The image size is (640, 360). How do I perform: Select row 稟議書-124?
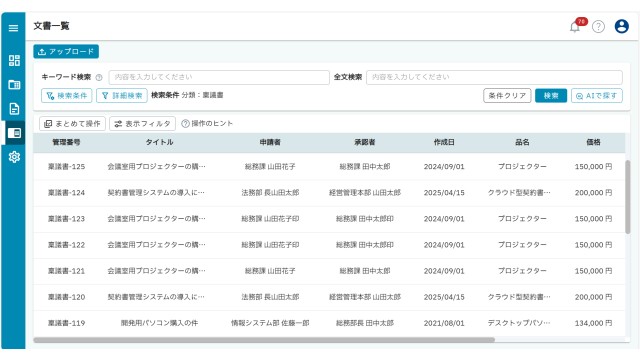pos(329,193)
